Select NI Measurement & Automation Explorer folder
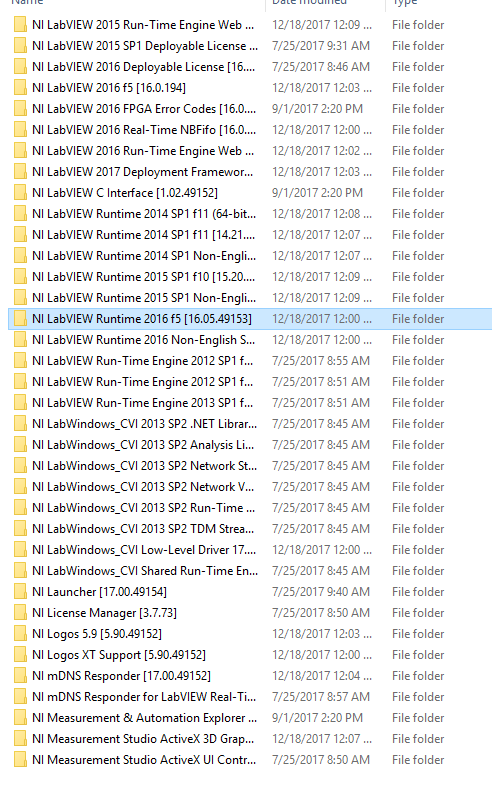 144,718
